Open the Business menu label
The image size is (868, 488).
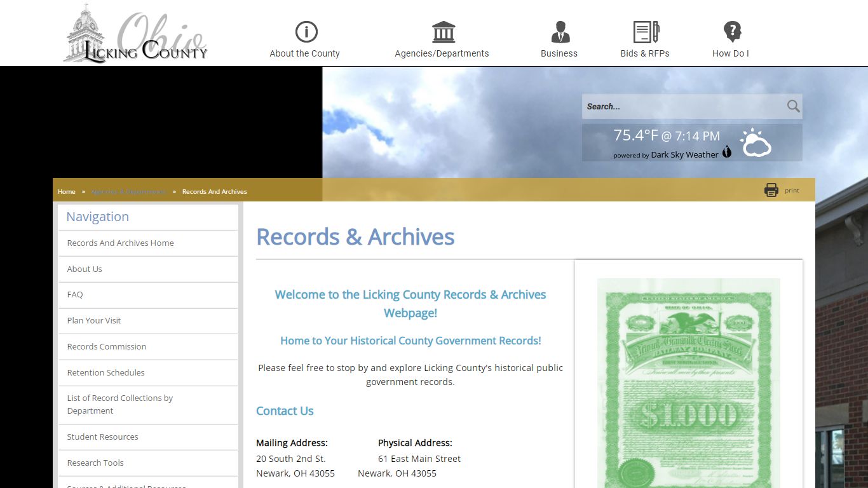click(x=559, y=53)
